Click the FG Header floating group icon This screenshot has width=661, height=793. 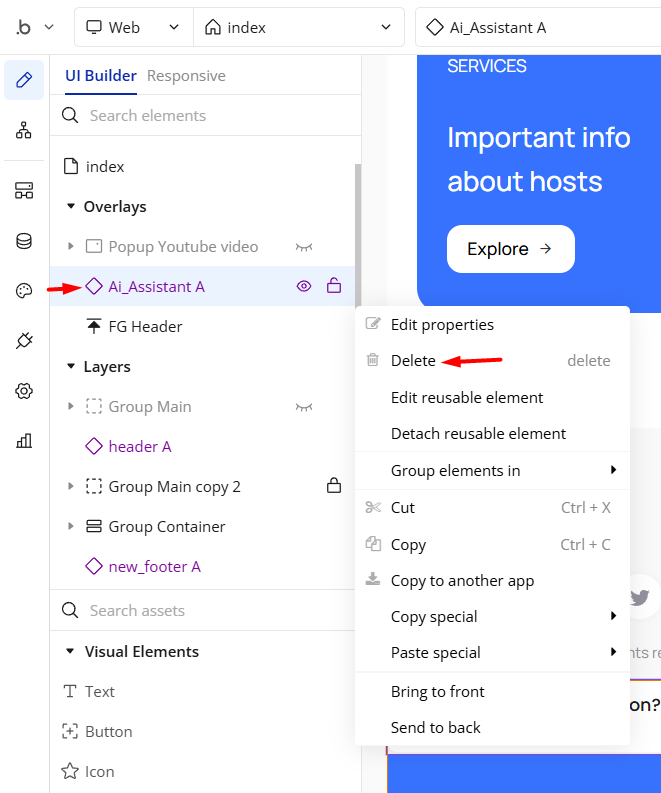(94, 326)
